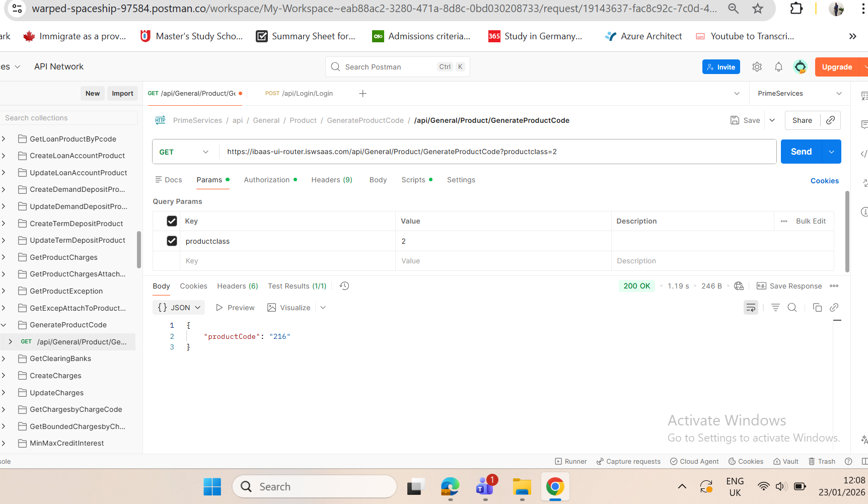Open the JSON format dropdown
The width and height of the screenshot is (868, 504).
coord(179,308)
